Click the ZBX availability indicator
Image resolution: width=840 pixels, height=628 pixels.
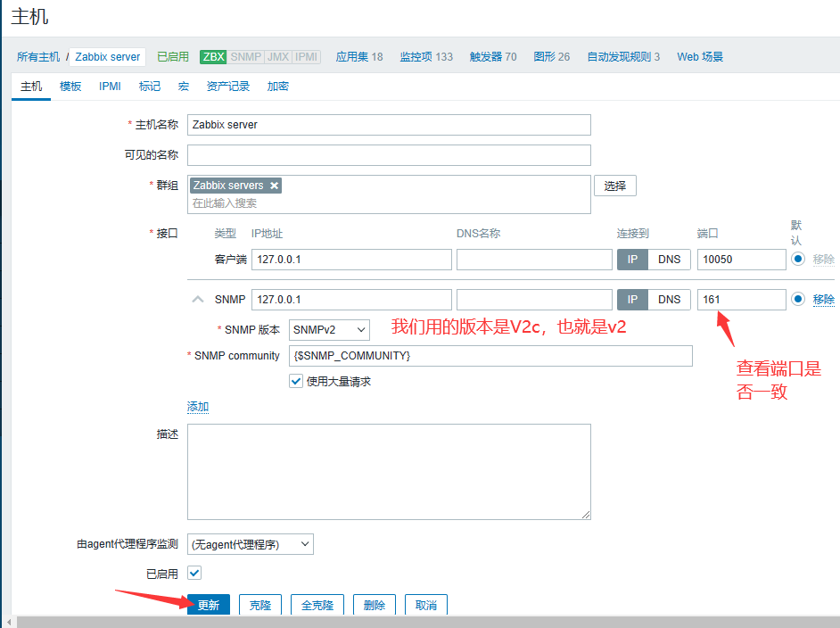[213, 57]
